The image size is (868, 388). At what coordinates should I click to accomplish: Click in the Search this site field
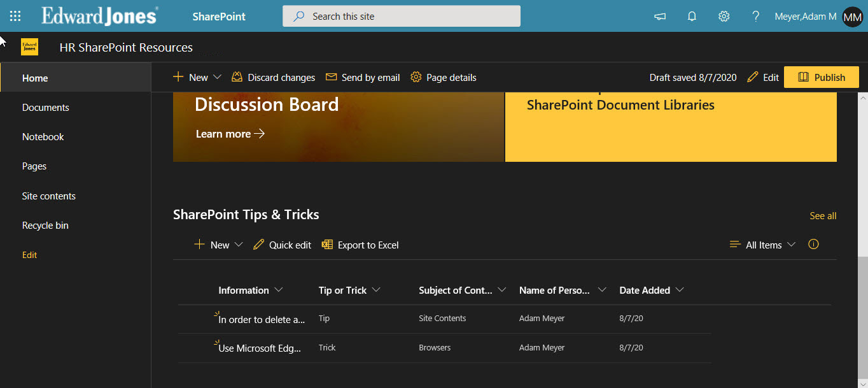(402, 17)
